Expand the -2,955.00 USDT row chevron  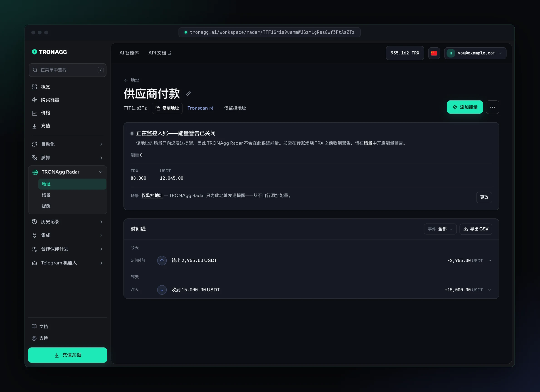point(490,261)
